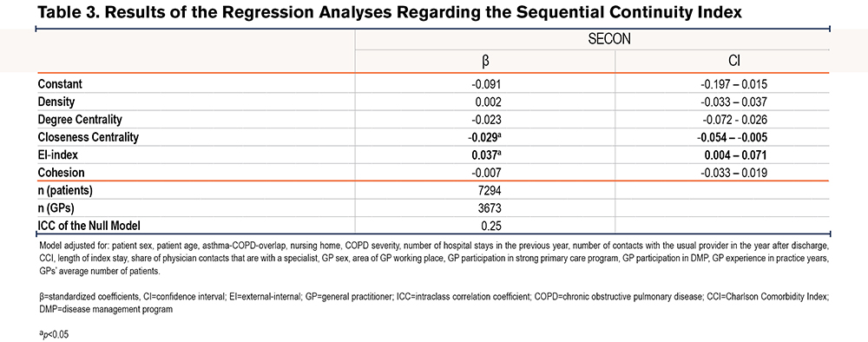This screenshot has height=342, width=868.
Task: Select the 0.037 EI-index coefficient
Action: pyautogui.click(x=487, y=155)
